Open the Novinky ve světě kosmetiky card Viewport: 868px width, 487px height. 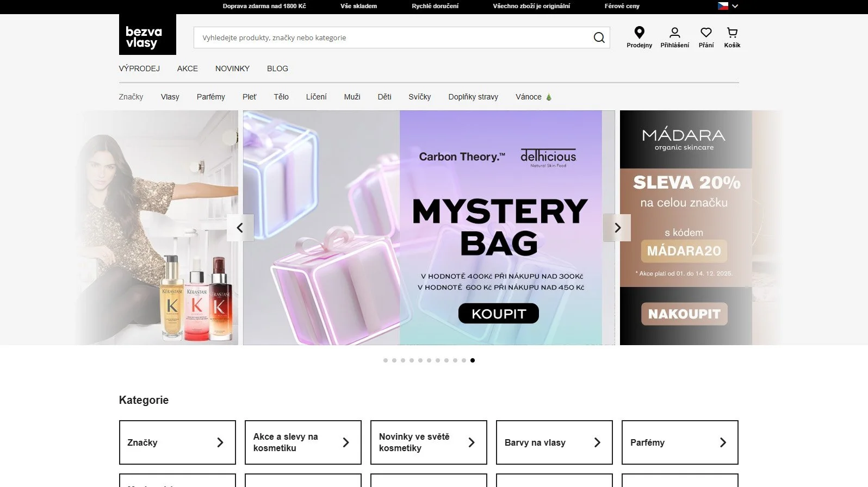pos(429,442)
